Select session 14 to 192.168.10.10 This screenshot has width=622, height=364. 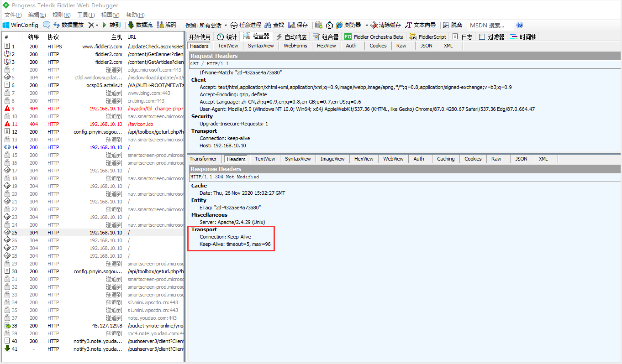[x=93, y=147]
